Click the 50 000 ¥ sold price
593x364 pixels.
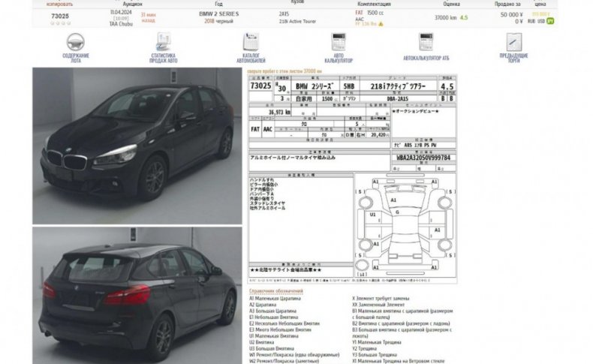[511, 15]
